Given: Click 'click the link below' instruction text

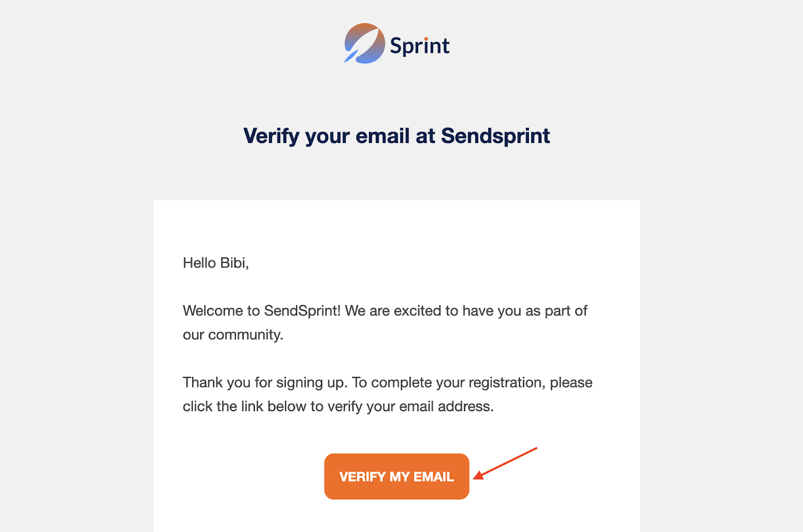Looking at the screenshot, I should [244, 407].
